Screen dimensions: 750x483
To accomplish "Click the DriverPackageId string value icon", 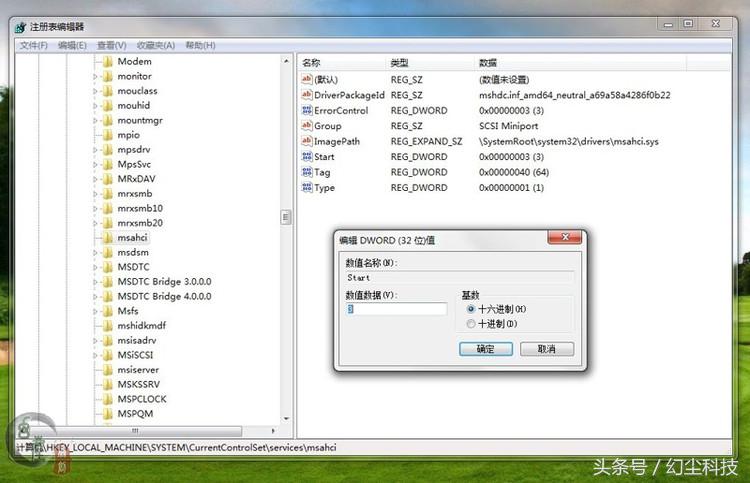I will point(307,95).
